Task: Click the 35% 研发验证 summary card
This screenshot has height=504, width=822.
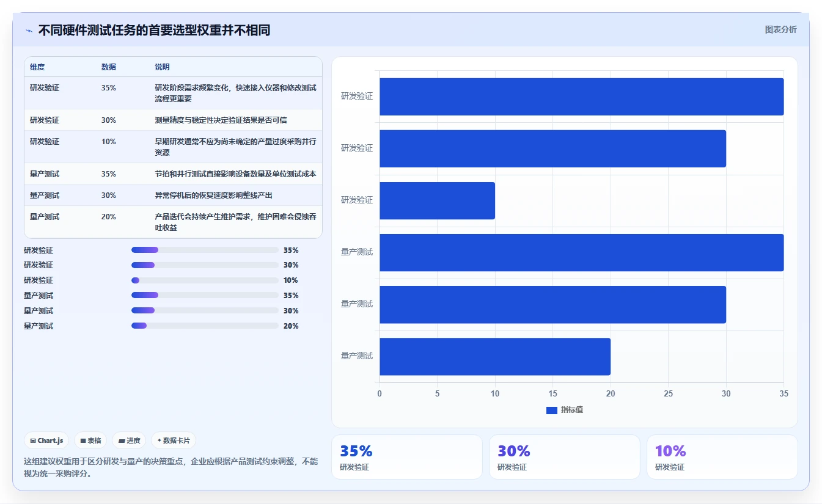Action: click(x=407, y=457)
